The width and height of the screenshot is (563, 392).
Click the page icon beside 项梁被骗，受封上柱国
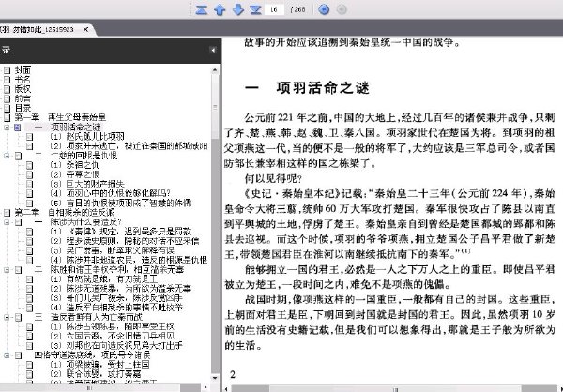click(29, 365)
